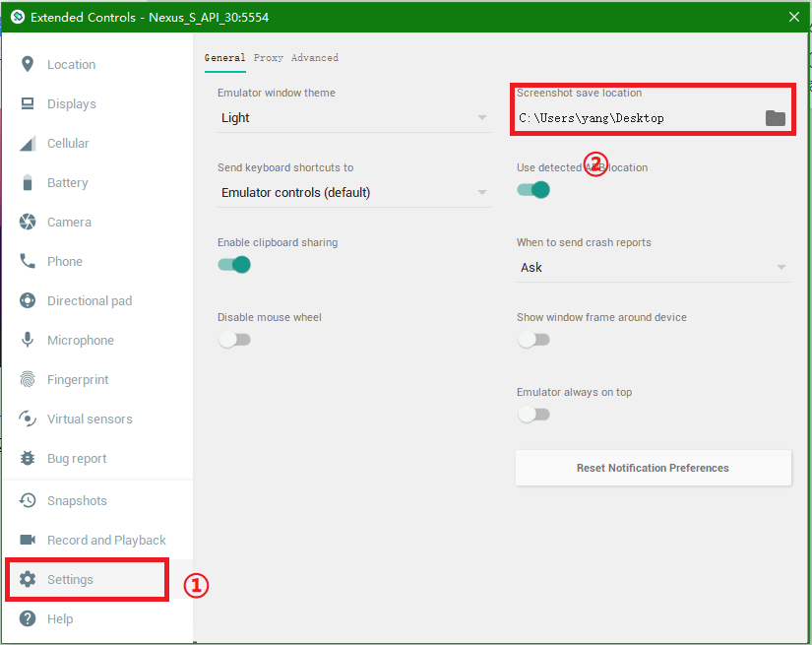Click the Displays monitor icon
Image resolution: width=812 pixels, height=645 pixels.
pyautogui.click(x=28, y=103)
